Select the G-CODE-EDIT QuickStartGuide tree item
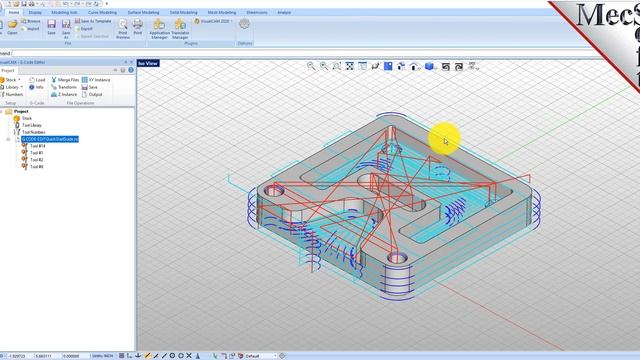Image resolution: width=640 pixels, height=360 pixels. (x=50, y=139)
